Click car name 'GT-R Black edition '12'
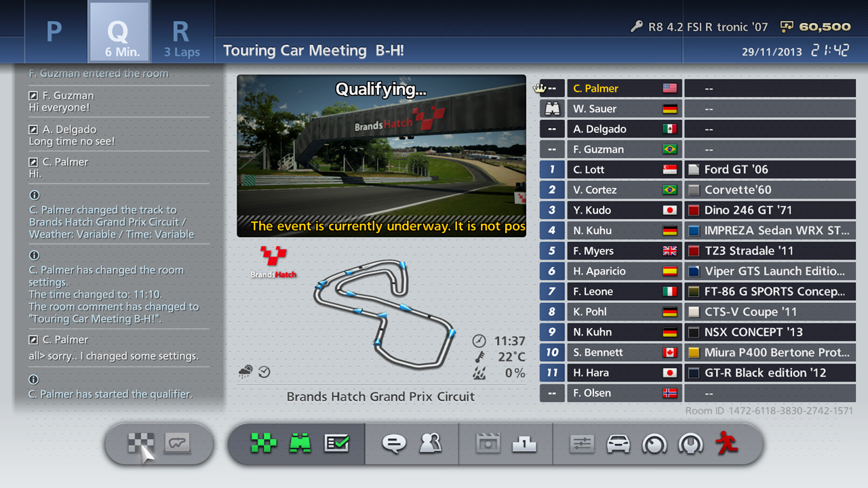 766,373
